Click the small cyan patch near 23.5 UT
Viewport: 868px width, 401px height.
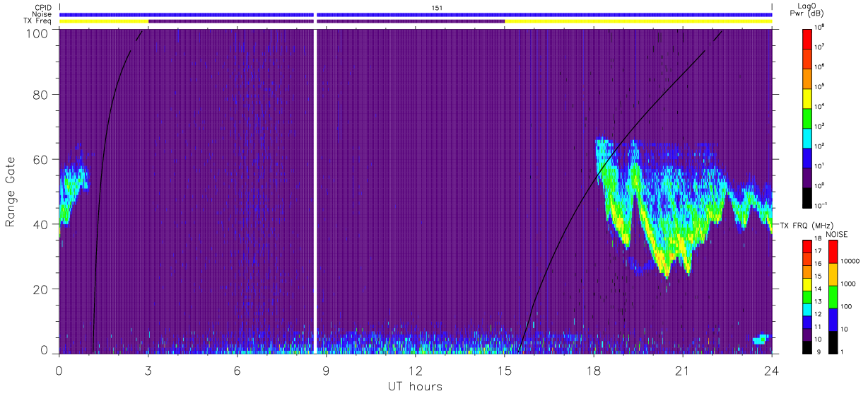[761, 339]
